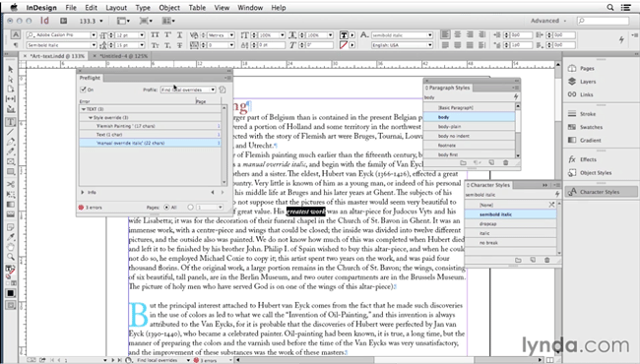Switch to character formatting controls A

pyautogui.click(x=16, y=34)
